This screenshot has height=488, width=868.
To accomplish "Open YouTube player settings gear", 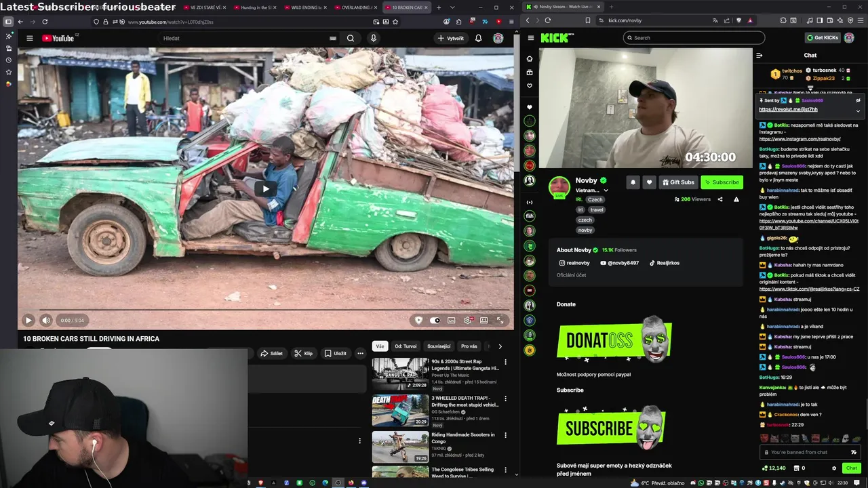I will point(468,321).
